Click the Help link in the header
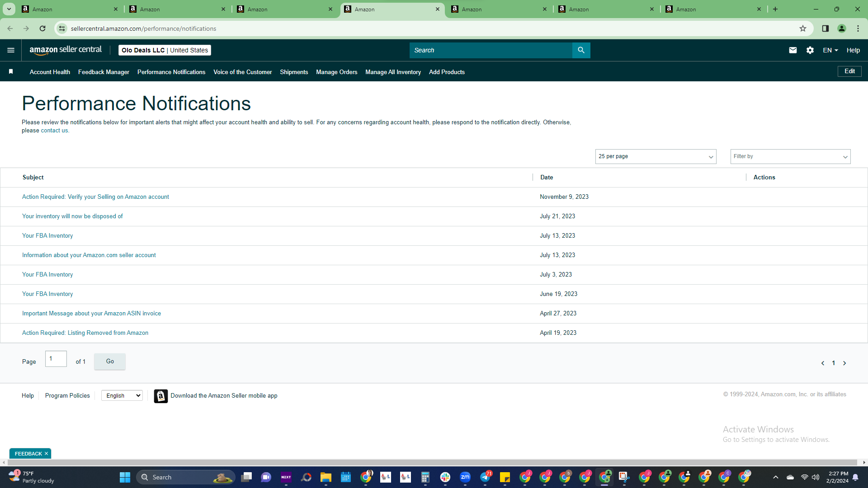 (853, 50)
